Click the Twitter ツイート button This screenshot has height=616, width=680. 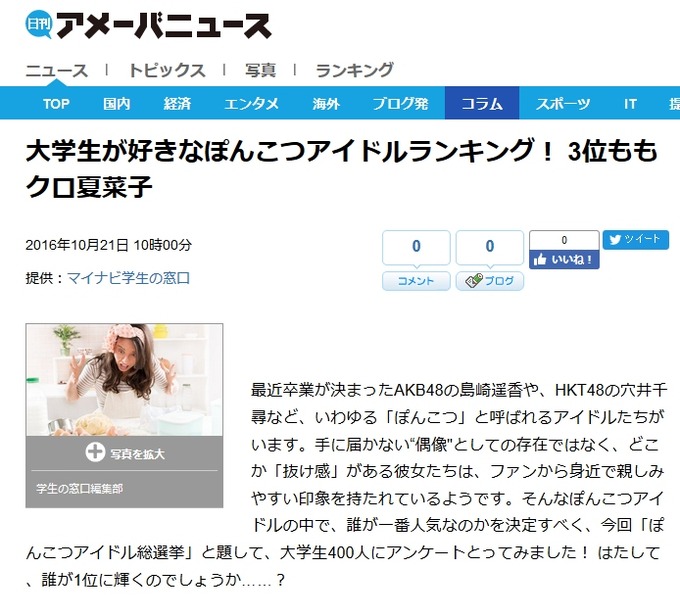click(x=635, y=239)
